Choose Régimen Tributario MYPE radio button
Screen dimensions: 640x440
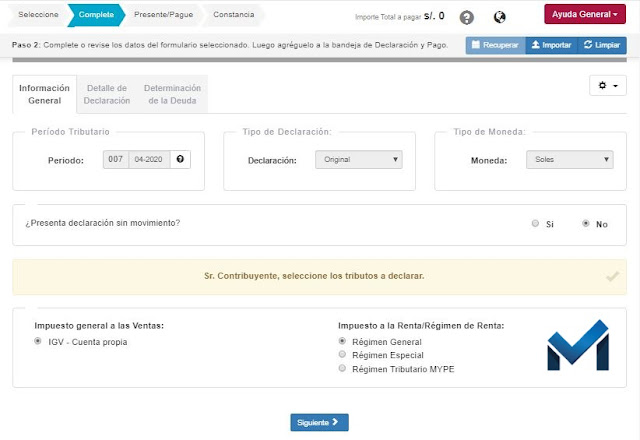click(x=342, y=368)
